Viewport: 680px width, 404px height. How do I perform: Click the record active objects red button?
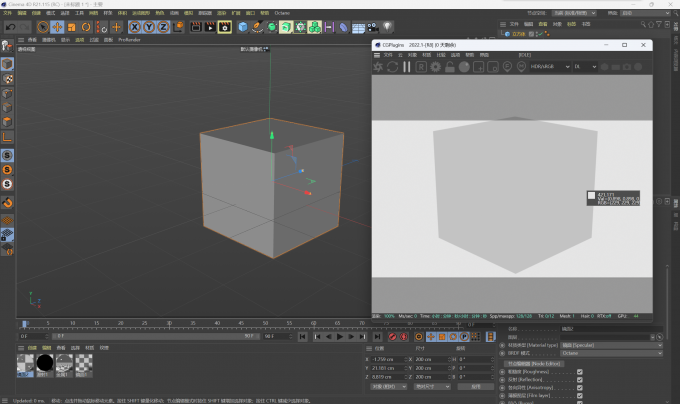[x=392, y=337]
